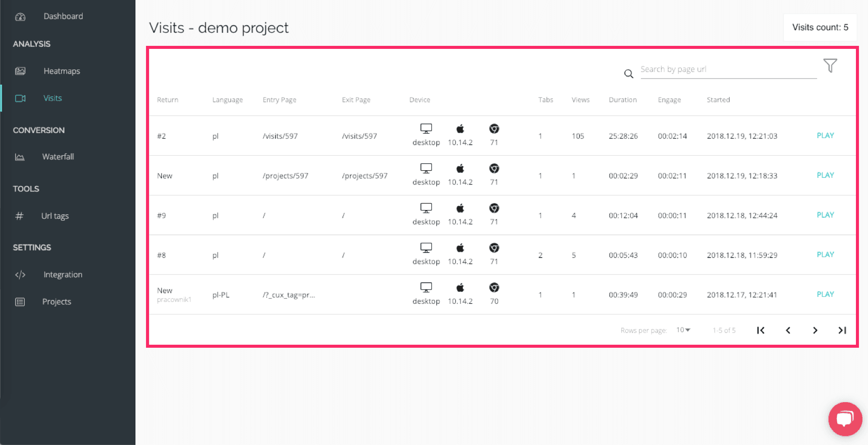Open the chat widget bubble
The image size is (868, 445).
pyautogui.click(x=845, y=419)
